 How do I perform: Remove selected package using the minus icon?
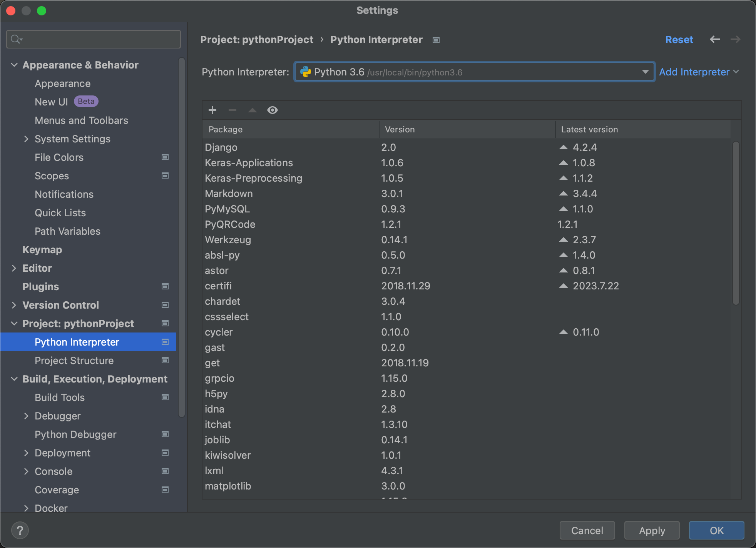click(x=232, y=110)
